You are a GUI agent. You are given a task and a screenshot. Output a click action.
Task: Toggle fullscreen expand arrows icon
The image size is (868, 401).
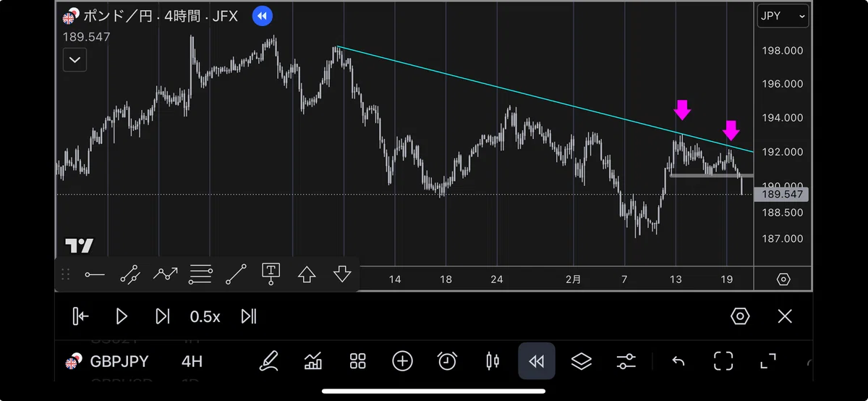[768, 360]
